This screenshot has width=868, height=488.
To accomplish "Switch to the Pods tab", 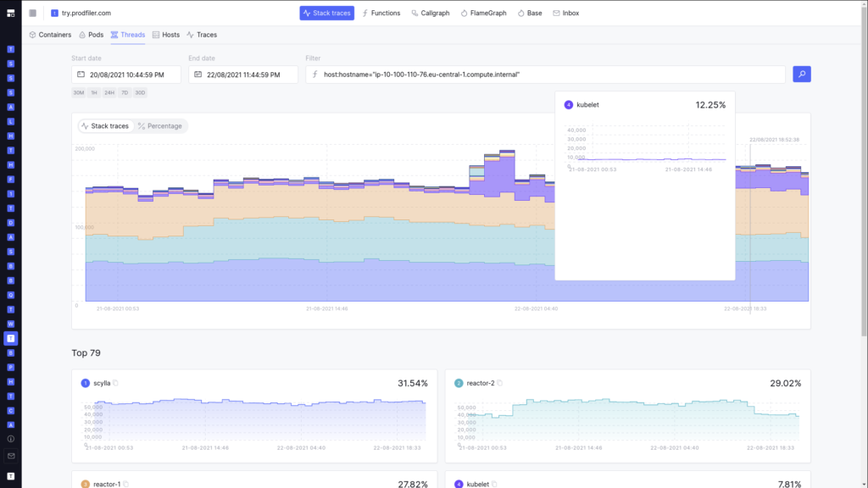I will pyautogui.click(x=91, y=35).
